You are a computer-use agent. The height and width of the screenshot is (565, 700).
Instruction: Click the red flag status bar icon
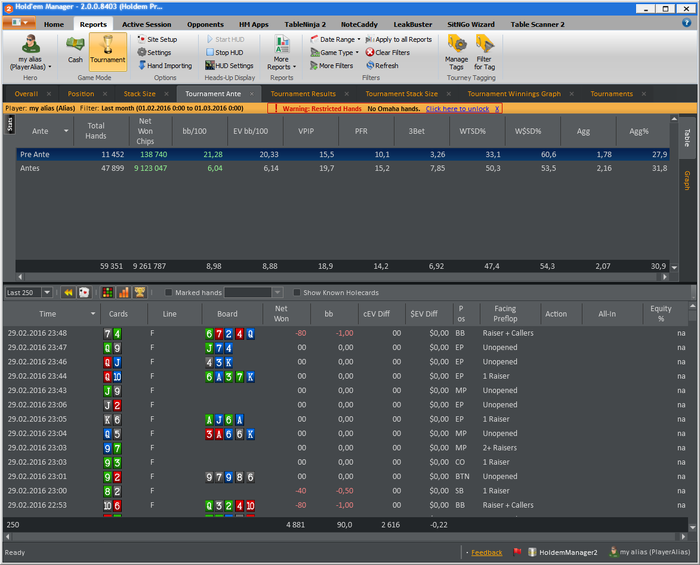(x=517, y=552)
